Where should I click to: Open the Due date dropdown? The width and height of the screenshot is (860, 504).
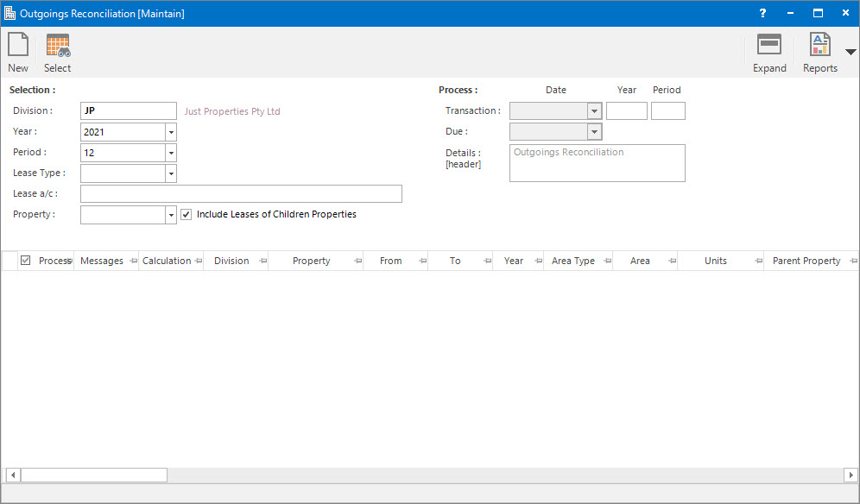coord(594,132)
